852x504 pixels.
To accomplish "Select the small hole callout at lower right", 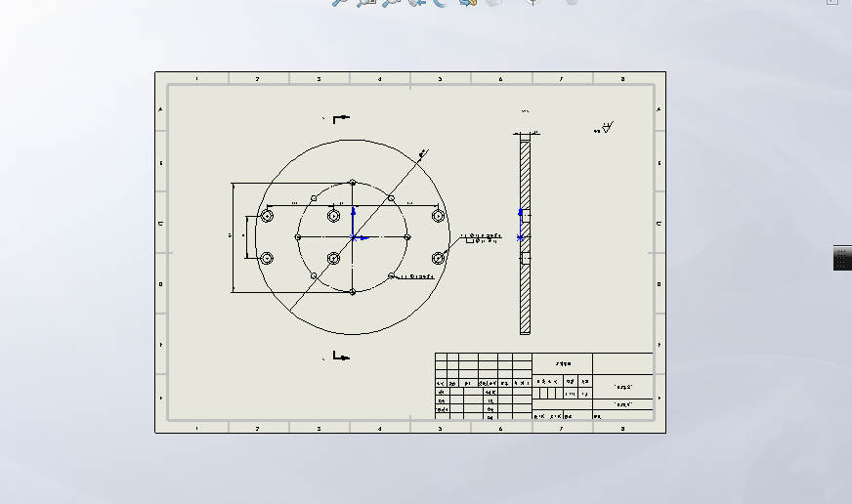I will 417,277.
